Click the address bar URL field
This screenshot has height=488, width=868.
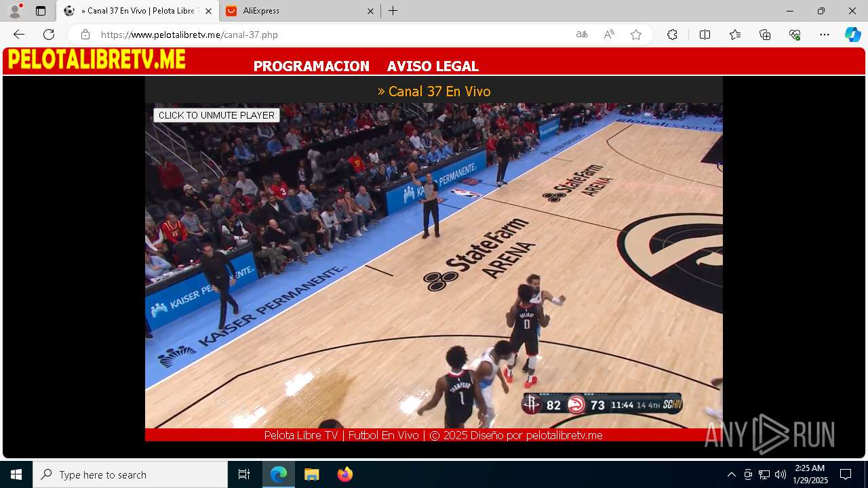coord(332,35)
